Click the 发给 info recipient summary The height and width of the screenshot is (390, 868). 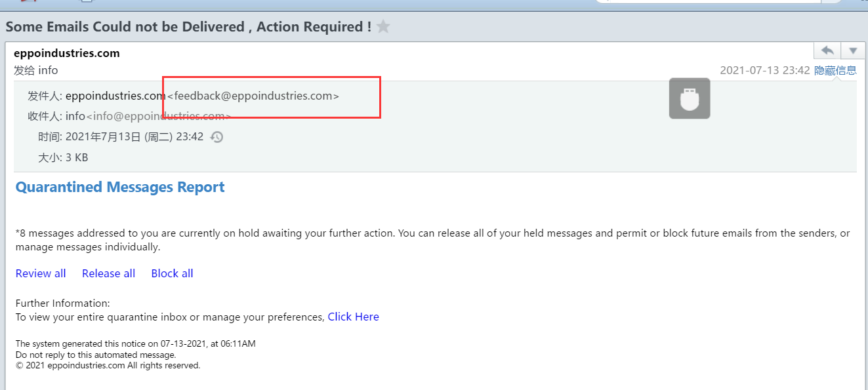tap(36, 70)
